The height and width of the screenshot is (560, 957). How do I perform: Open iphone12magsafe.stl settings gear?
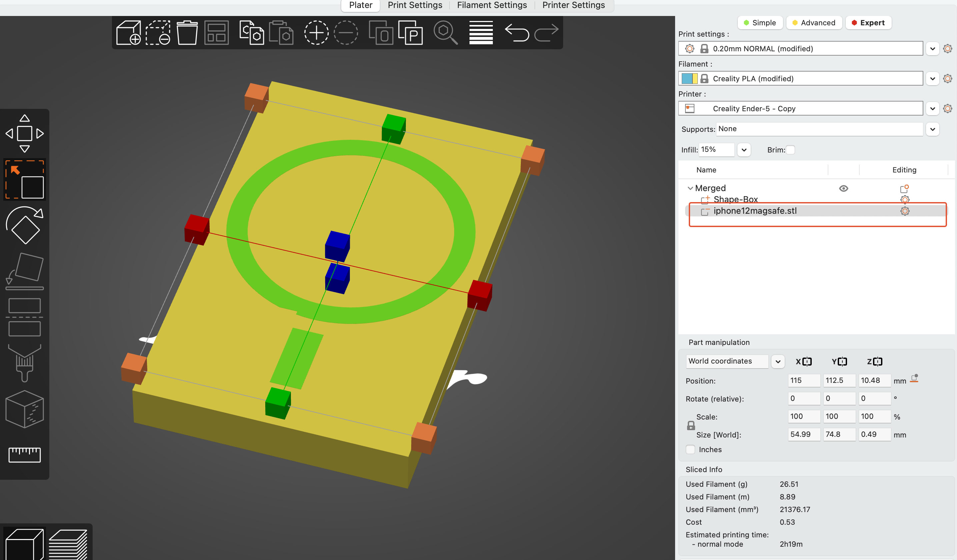tap(905, 211)
